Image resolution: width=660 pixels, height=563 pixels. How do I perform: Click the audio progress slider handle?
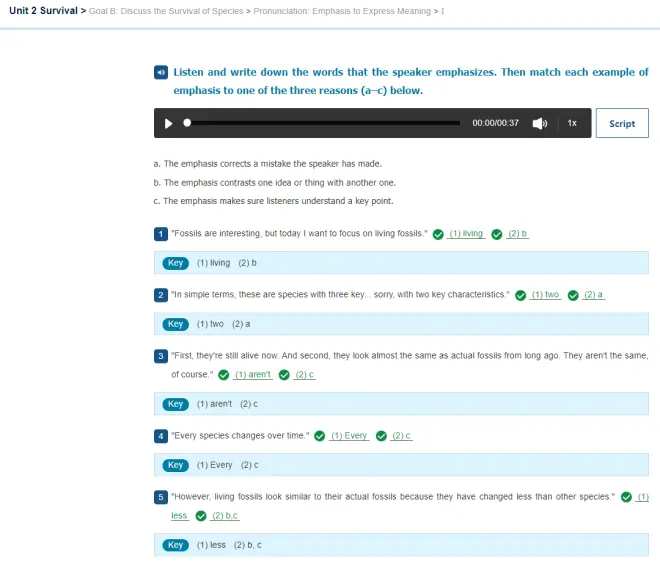187,123
